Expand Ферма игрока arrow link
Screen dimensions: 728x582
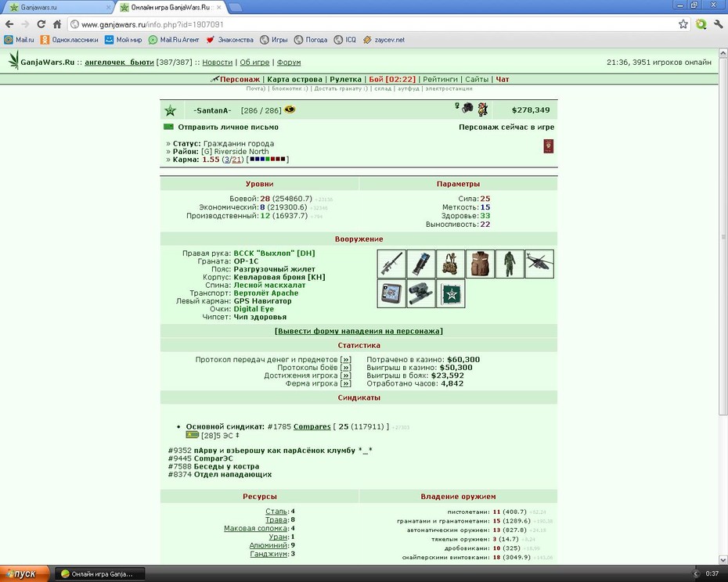coord(346,383)
